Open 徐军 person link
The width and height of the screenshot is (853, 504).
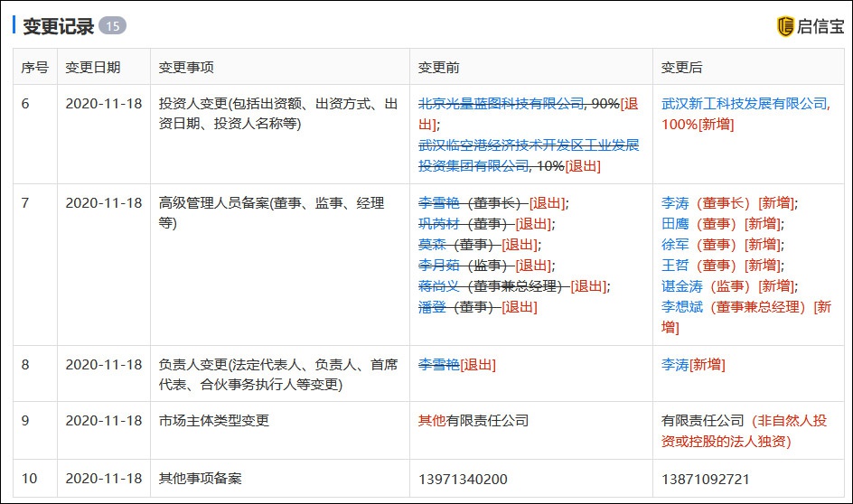[675, 245]
